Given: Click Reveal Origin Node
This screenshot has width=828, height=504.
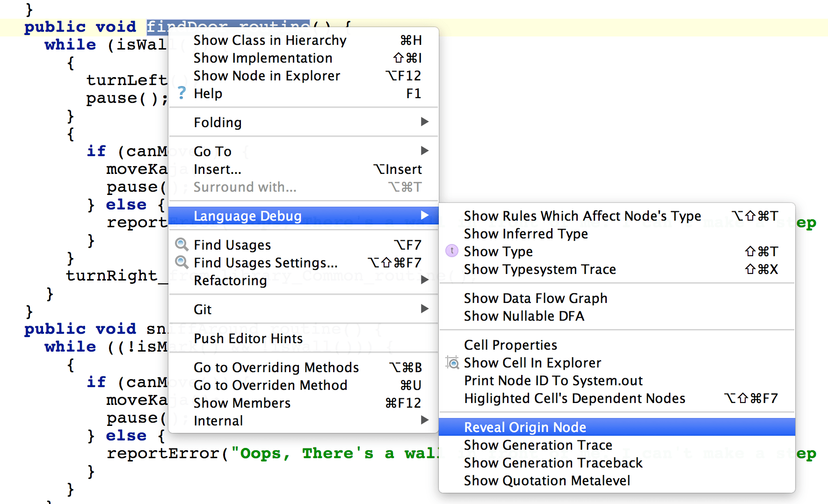Looking at the screenshot, I should click(x=525, y=427).
